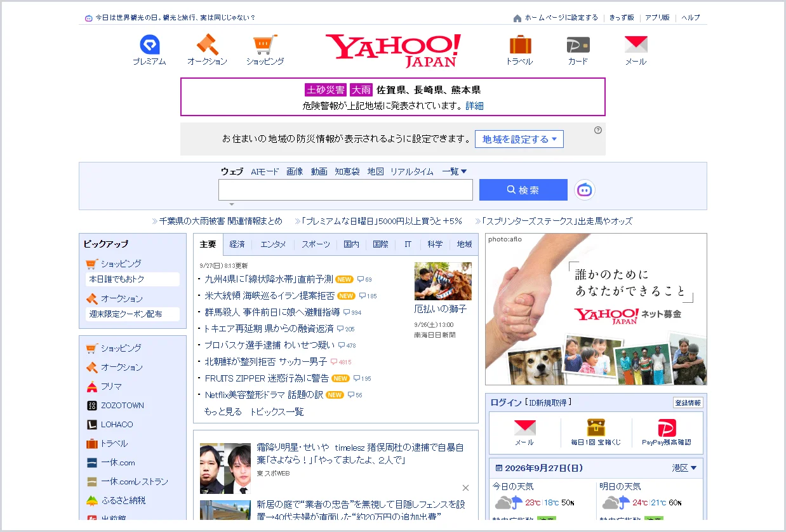Image resolution: width=786 pixels, height=532 pixels.
Task: Open the Premium (プレミアム) icon
Action: click(150, 44)
